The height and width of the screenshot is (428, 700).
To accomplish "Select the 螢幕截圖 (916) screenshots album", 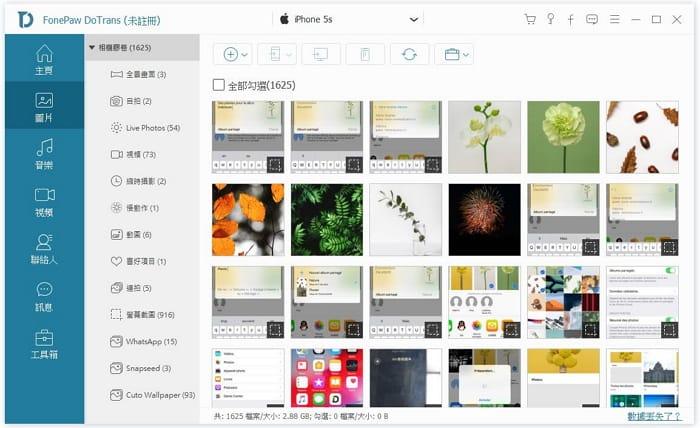I will [x=142, y=315].
